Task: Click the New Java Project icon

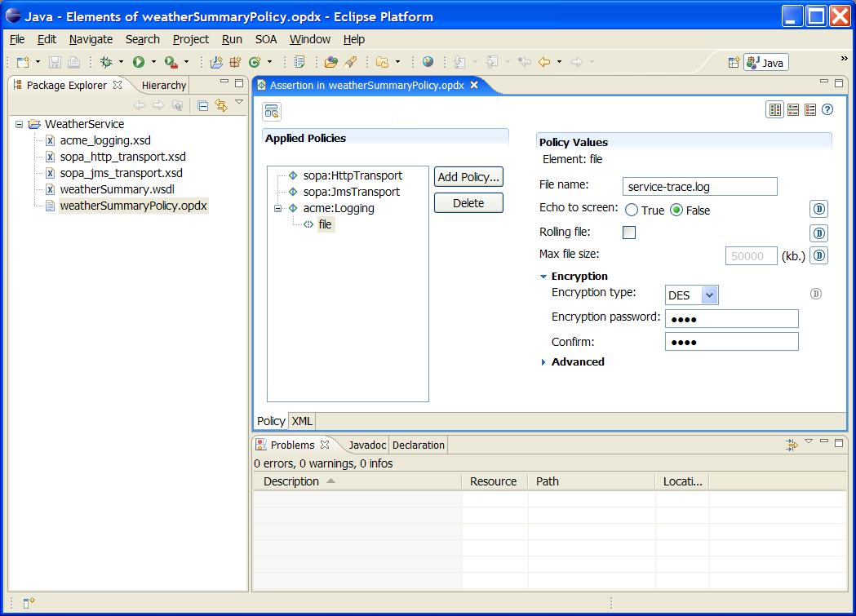Action: pyautogui.click(x=216, y=62)
